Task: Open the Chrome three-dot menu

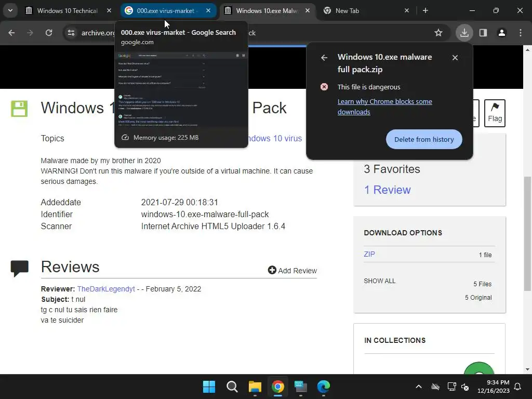Action: point(521,33)
